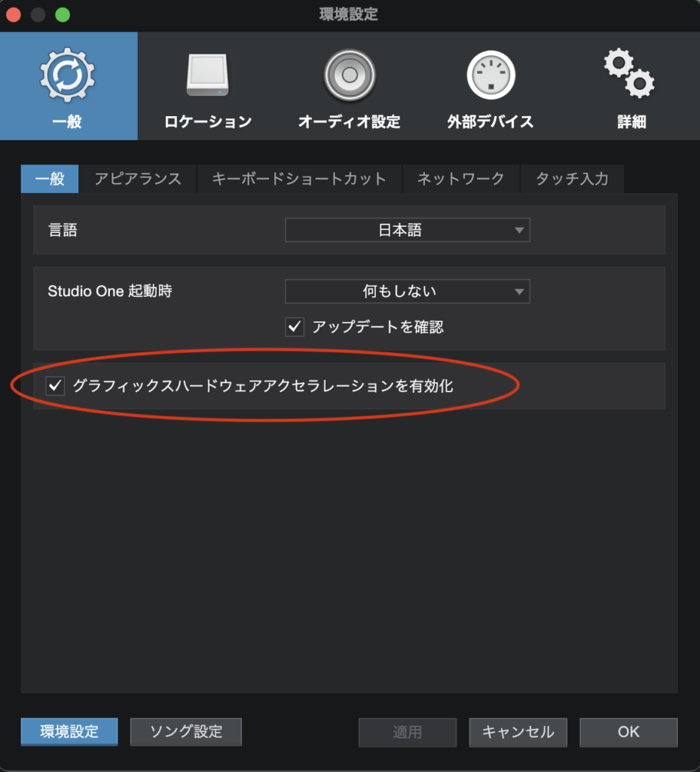The height and width of the screenshot is (772, 700).
Task: Click the 適用 button
Action: (407, 732)
